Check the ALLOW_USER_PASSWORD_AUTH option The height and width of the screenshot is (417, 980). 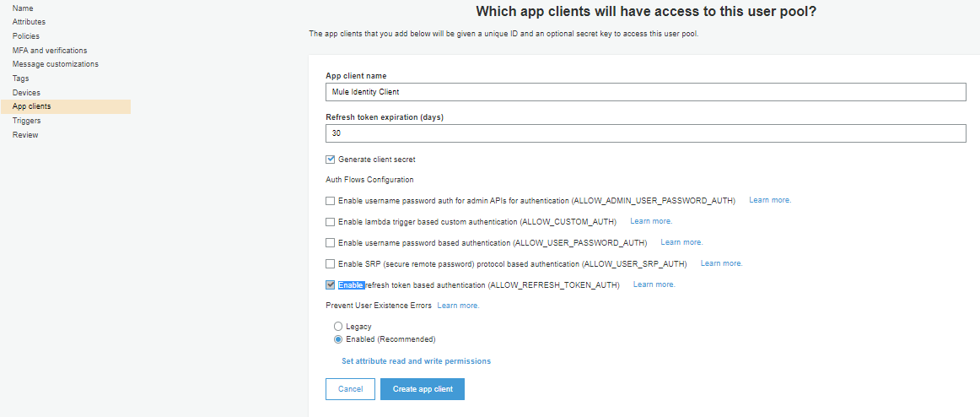tap(331, 243)
